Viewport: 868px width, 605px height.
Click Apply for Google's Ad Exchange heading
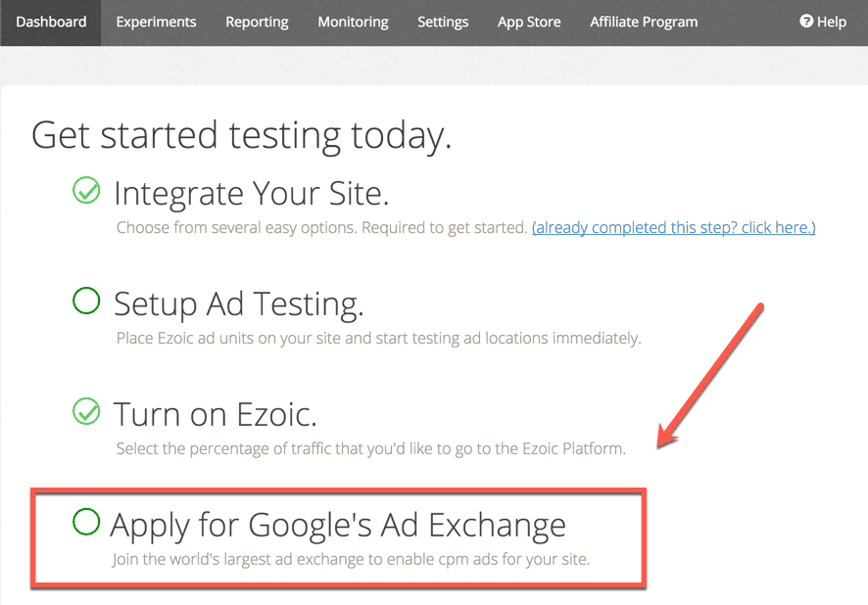[338, 525]
